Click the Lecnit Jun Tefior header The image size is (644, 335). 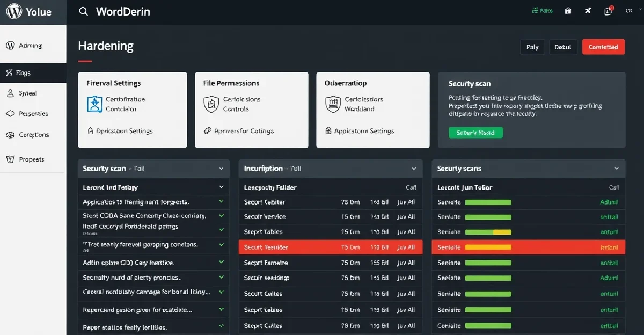[x=465, y=187]
